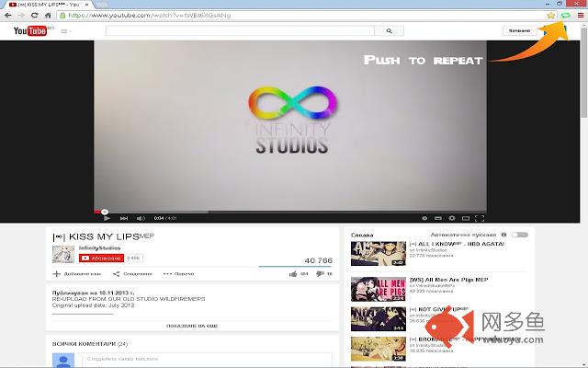Open NOT GIVING UP video thumbnail

pyautogui.click(x=379, y=319)
